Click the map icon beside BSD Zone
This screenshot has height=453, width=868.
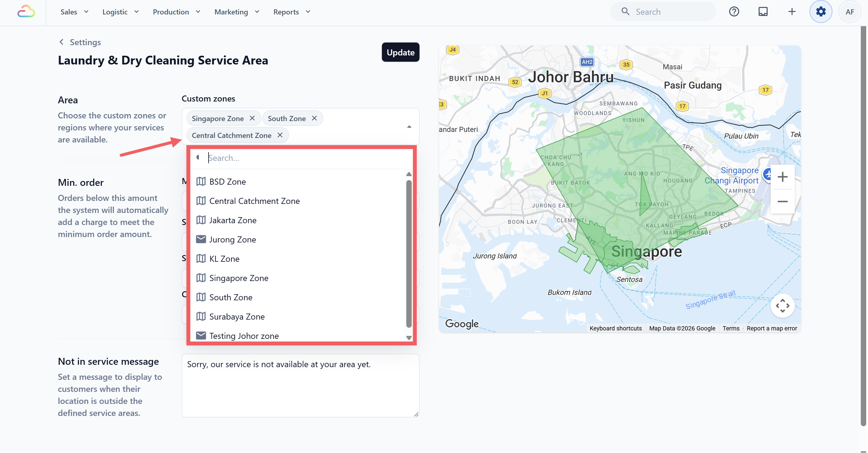coord(201,182)
